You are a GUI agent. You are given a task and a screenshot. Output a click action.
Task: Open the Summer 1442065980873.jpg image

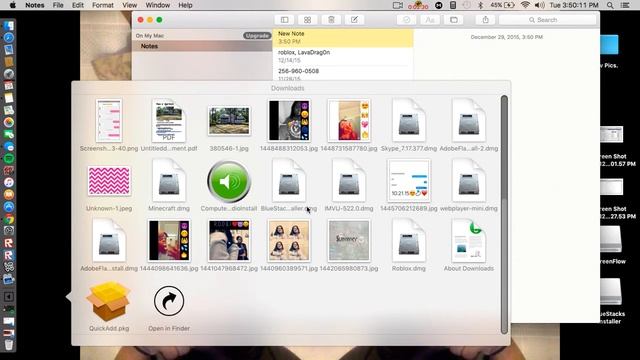point(349,245)
